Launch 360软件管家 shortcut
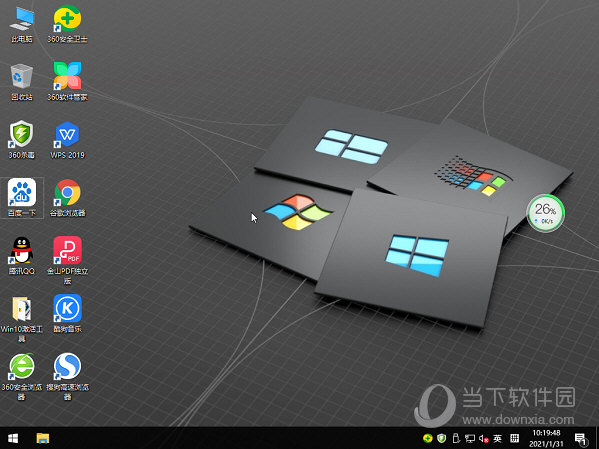The height and width of the screenshot is (449, 599). pos(67,82)
